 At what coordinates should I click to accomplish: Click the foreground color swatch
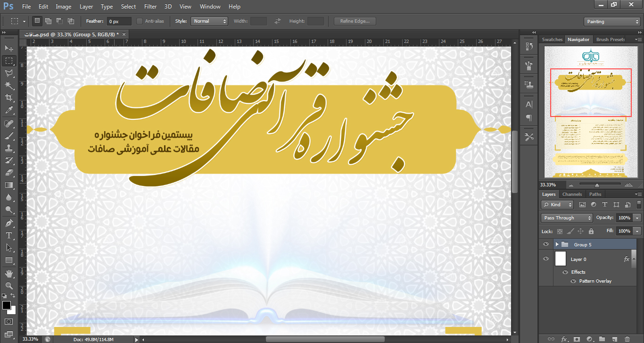point(7,305)
